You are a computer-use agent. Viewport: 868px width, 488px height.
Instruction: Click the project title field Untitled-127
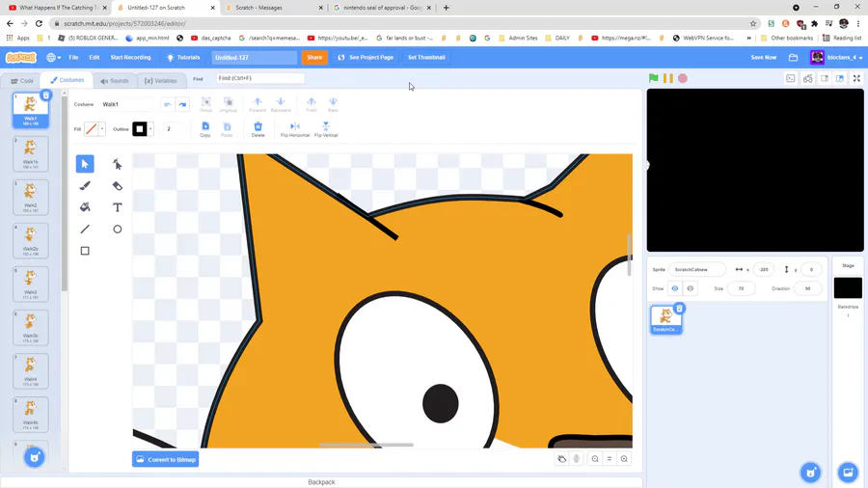point(254,58)
